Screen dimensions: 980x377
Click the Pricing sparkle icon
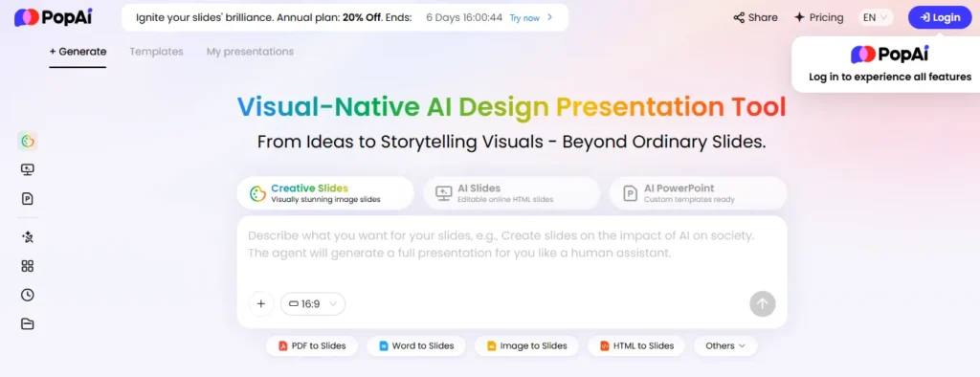[799, 17]
